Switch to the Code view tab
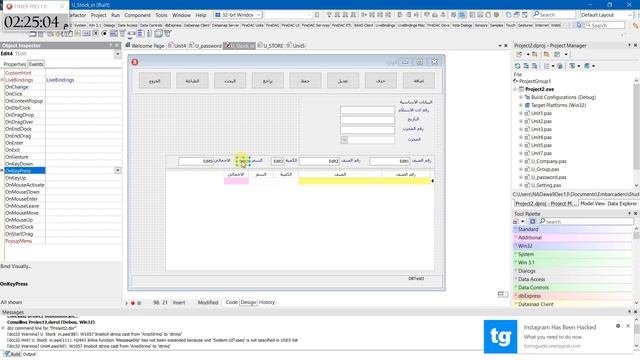Image resolution: width=640 pixels, height=360 pixels. click(x=231, y=302)
